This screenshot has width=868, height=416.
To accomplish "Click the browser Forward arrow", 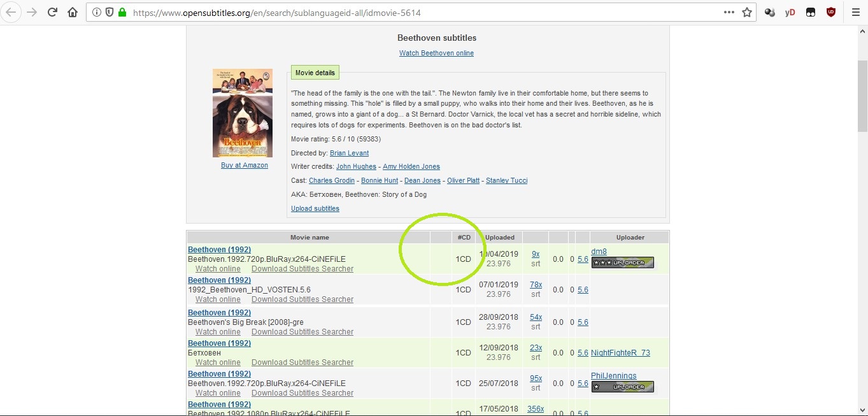I will coord(31,12).
